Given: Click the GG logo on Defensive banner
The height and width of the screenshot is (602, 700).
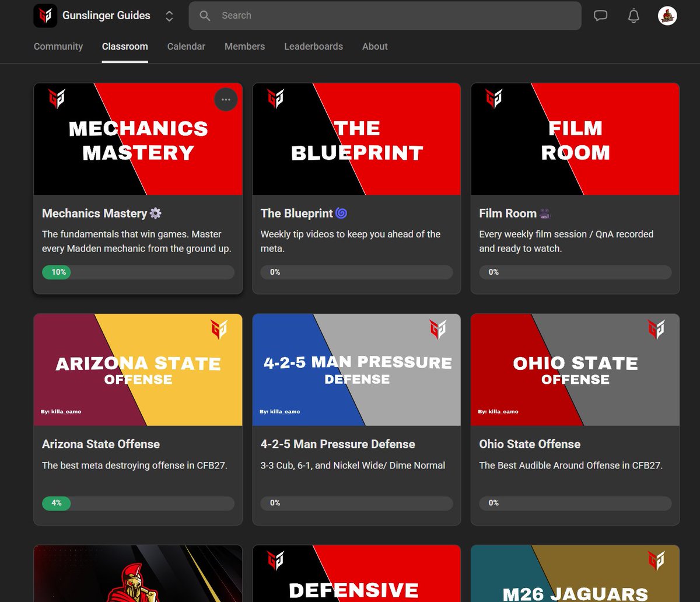Looking at the screenshot, I should 275,561.
